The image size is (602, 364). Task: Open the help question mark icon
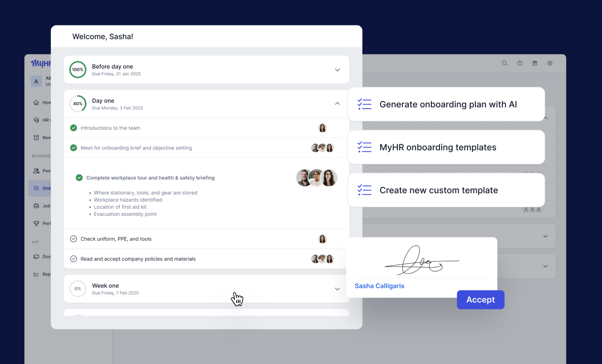[519, 63]
